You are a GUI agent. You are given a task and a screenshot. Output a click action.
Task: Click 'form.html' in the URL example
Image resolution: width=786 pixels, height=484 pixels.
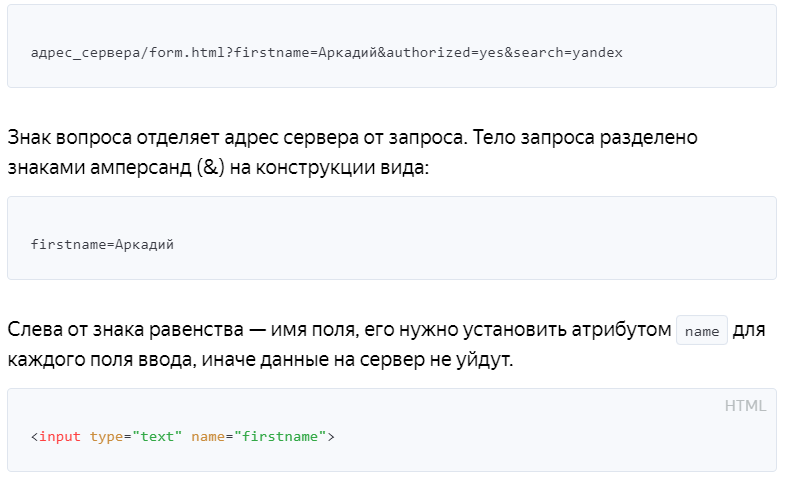(187, 52)
